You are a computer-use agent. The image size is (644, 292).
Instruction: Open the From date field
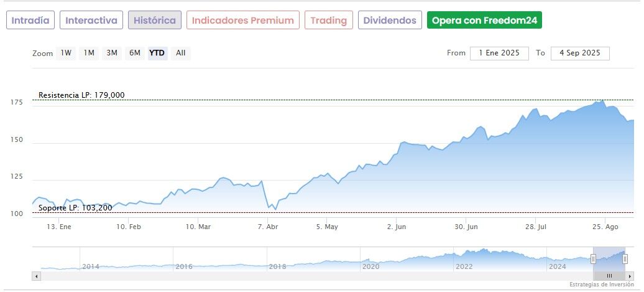[x=499, y=53]
